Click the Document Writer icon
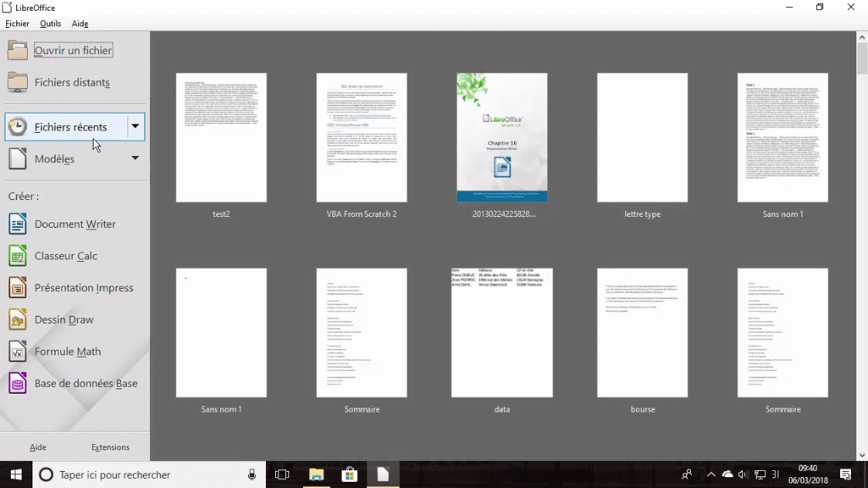This screenshot has height=488, width=868. [x=17, y=224]
